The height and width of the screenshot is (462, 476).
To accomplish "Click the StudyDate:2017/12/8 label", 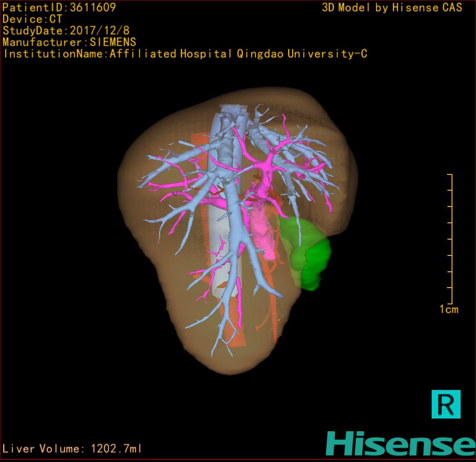I will click(65, 31).
